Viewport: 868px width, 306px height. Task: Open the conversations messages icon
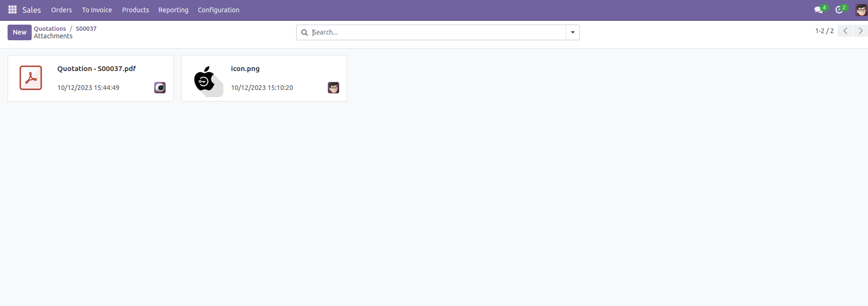[819, 10]
